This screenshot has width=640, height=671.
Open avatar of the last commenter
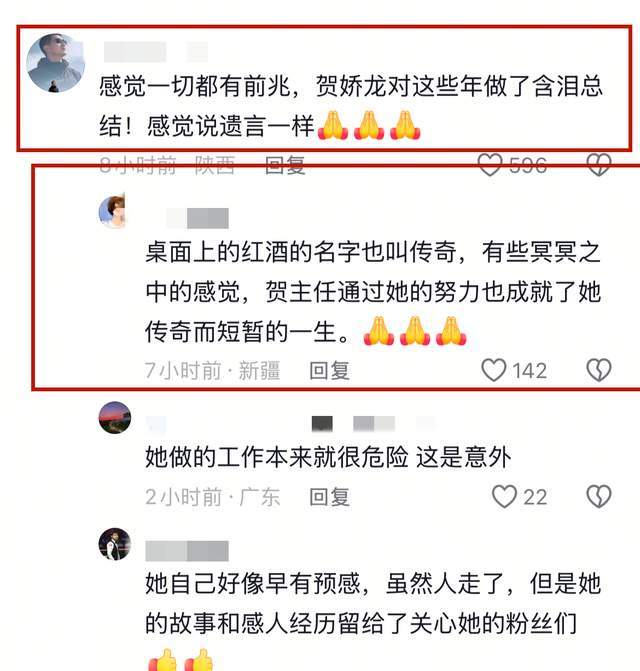[115, 544]
